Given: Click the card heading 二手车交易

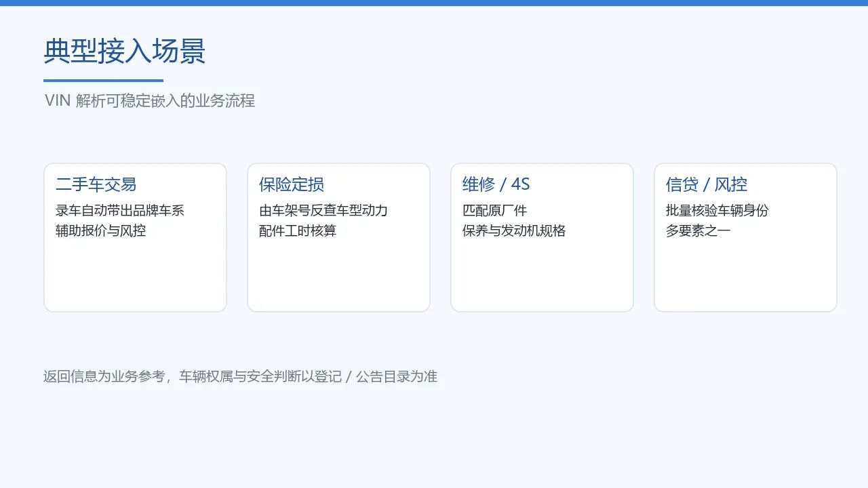Looking at the screenshot, I should point(96,184).
